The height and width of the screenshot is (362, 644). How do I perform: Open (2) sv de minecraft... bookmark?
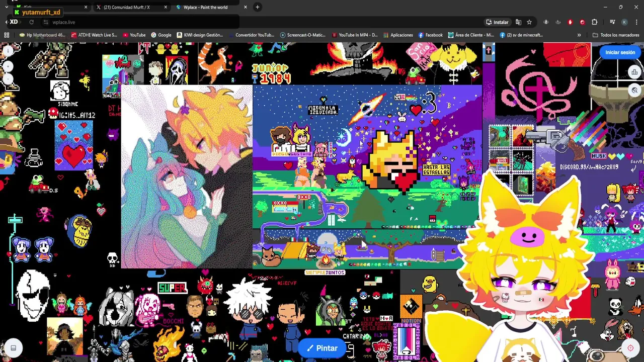point(521,35)
